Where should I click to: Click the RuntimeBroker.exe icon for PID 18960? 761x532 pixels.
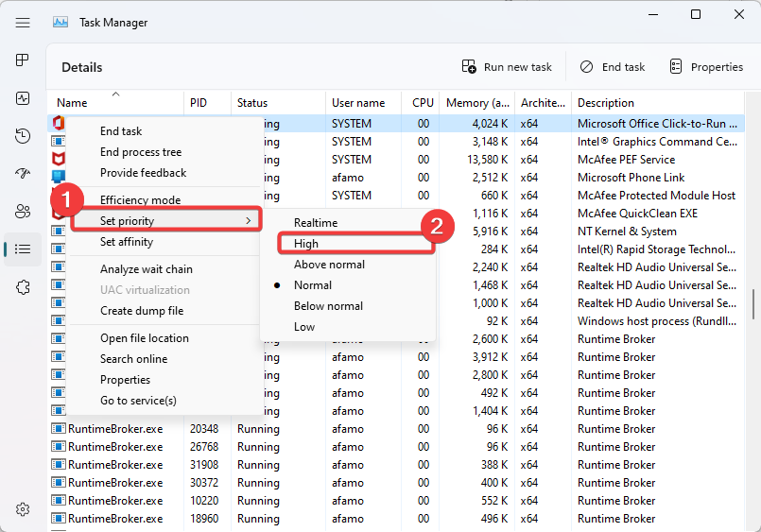[59, 519]
